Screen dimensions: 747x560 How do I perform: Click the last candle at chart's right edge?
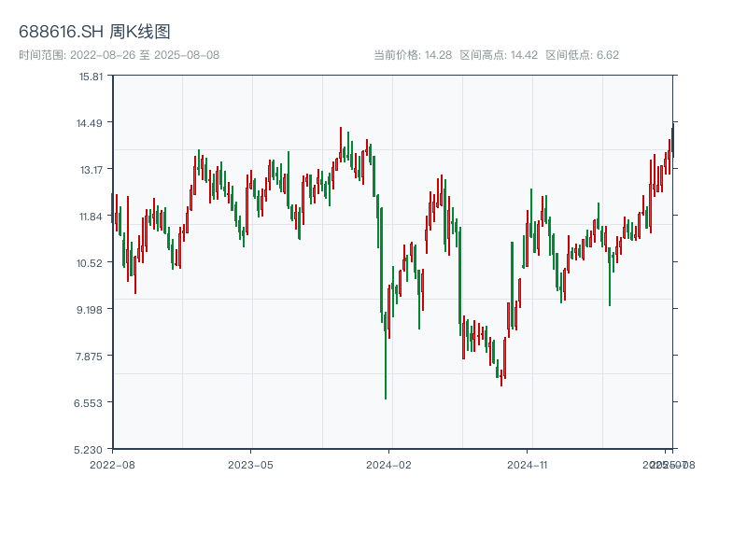(x=672, y=140)
